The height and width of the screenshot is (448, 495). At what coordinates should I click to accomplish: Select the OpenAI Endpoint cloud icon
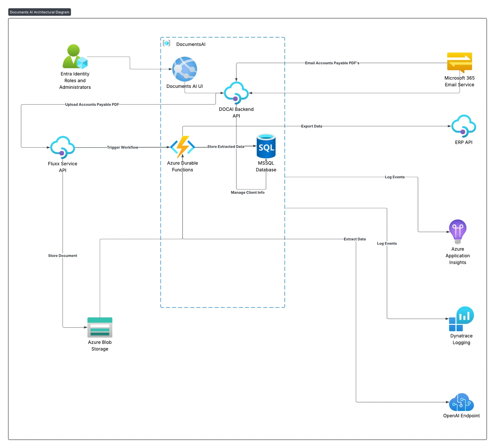(461, 402)
